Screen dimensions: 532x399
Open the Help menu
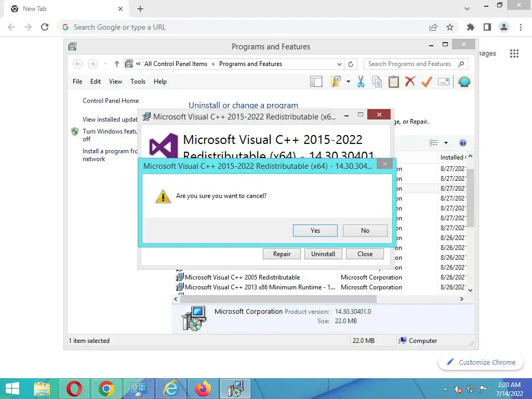[160, 82]
